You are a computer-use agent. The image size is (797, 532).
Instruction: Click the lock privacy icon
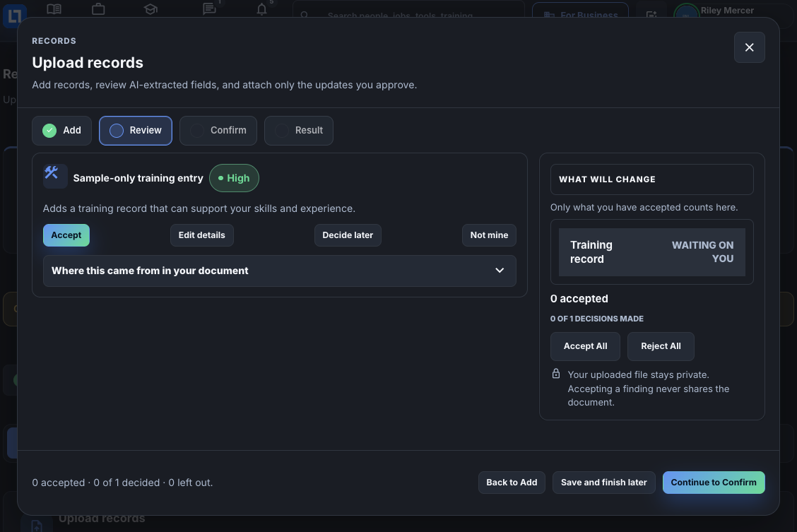point(556,374)
